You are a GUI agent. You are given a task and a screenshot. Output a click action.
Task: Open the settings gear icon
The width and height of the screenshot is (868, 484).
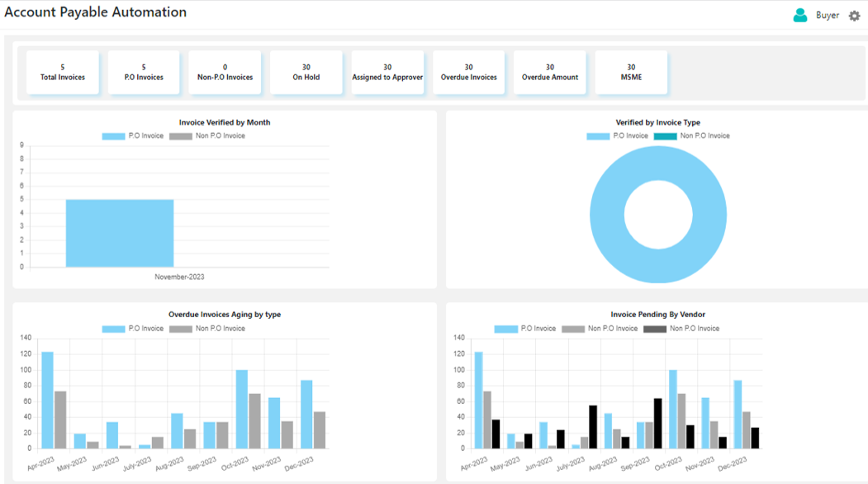pos(854,16)
